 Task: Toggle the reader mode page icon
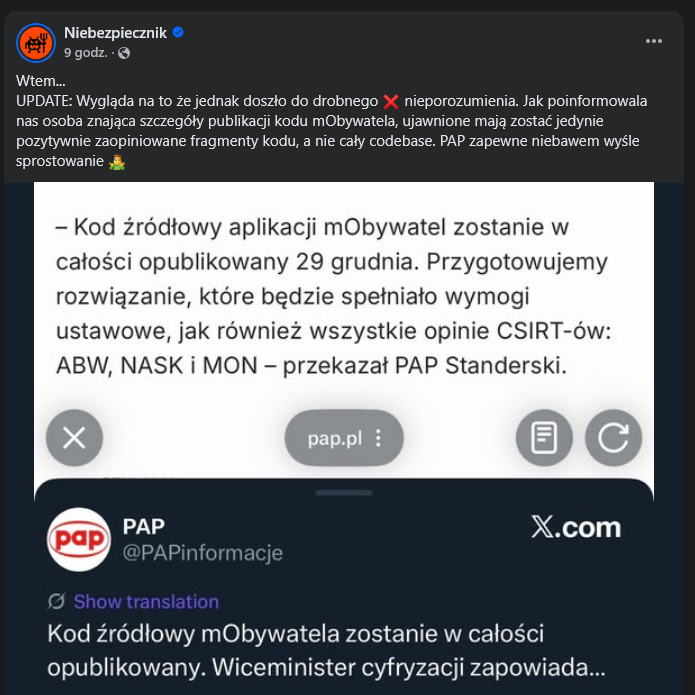pyautogui.click(x=544, y=438)
